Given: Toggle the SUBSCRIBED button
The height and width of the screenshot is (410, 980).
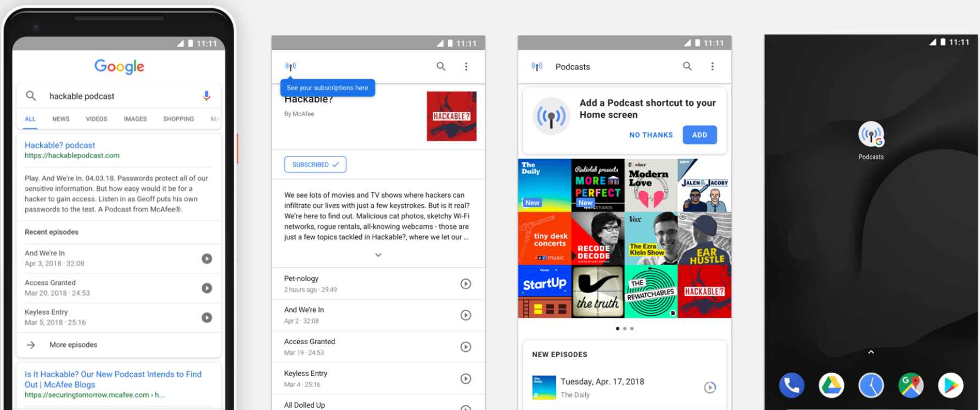Looking at the screenshot, I should [315, 165].
